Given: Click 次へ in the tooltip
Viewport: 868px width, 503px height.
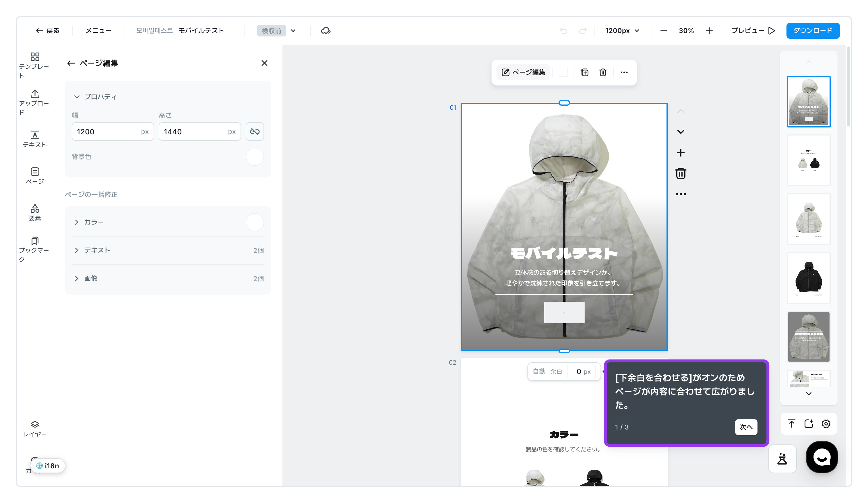Looking at the screenshot, I should (x=746, y=427).
